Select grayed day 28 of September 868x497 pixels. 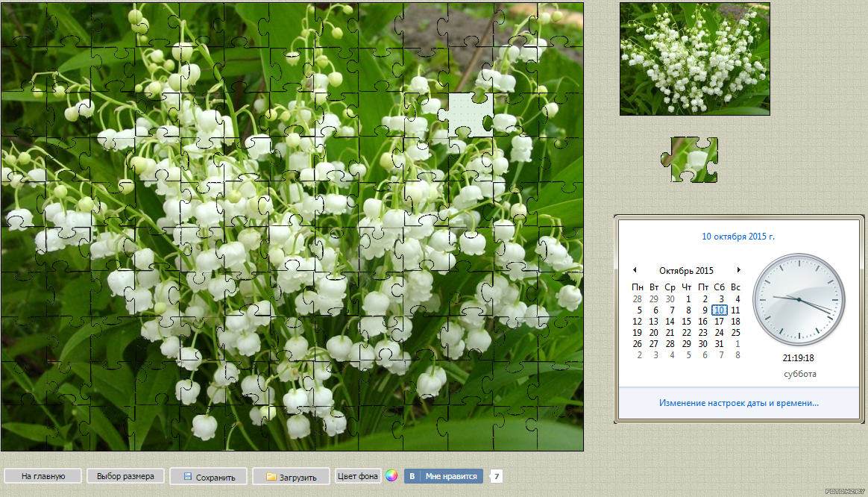click(x=637, y=298)
